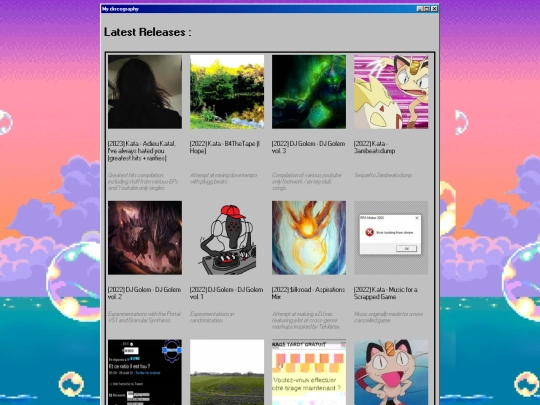Open the laughing Meowth cover
Image resolution: width=540 pixels, height=405 pixels.
[391, 372]
